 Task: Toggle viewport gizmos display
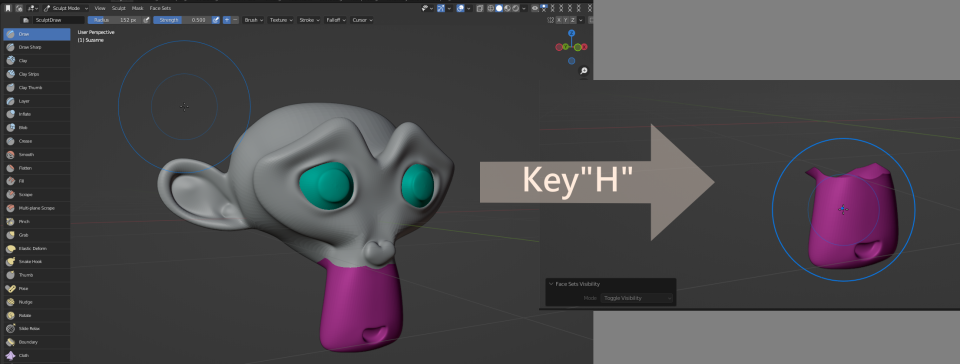[441, 9]
